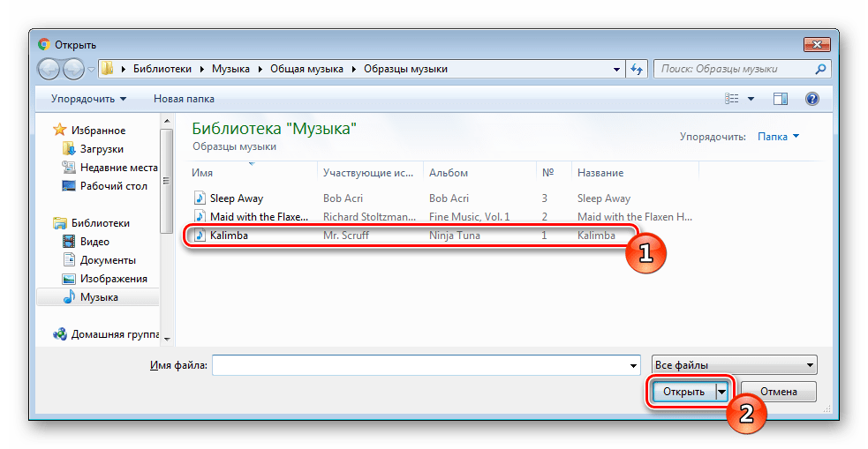Click the view mode icon in toolbar

[x=731, y=99]
